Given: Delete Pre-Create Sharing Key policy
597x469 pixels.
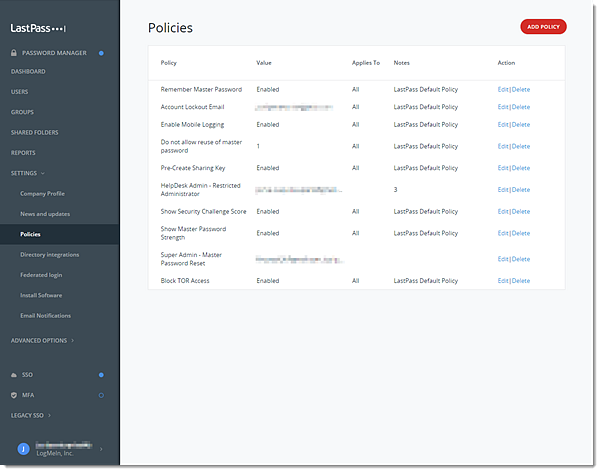Looking at the screenshot, I should tap(521, 168).
